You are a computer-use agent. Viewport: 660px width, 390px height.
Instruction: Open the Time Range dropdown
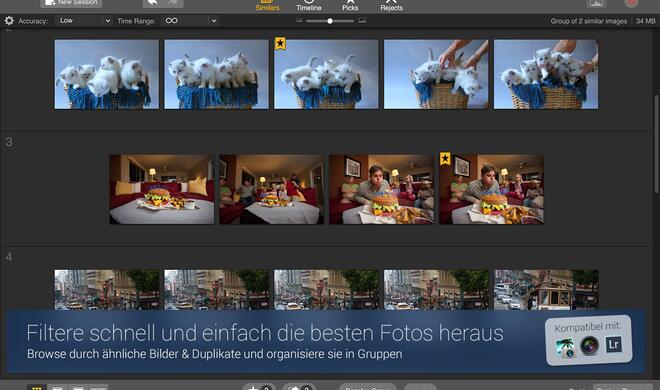tap(190, 21)
